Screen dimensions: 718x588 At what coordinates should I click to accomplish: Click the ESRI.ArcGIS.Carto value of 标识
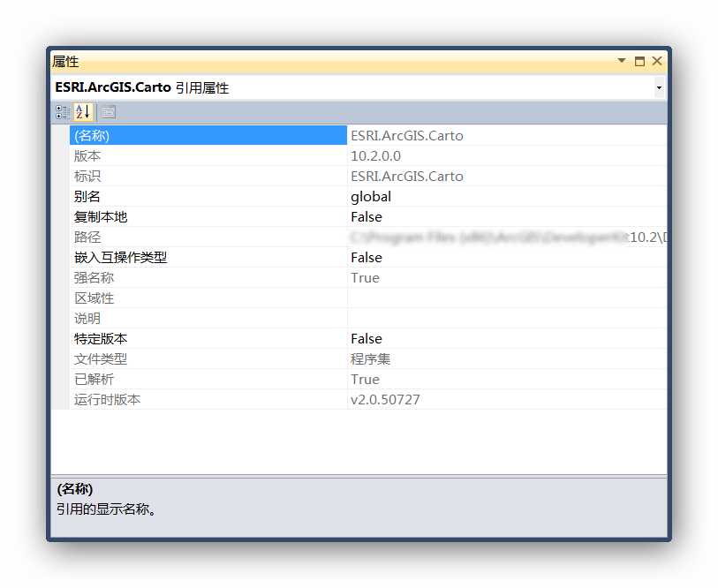[x=406, y=177]
